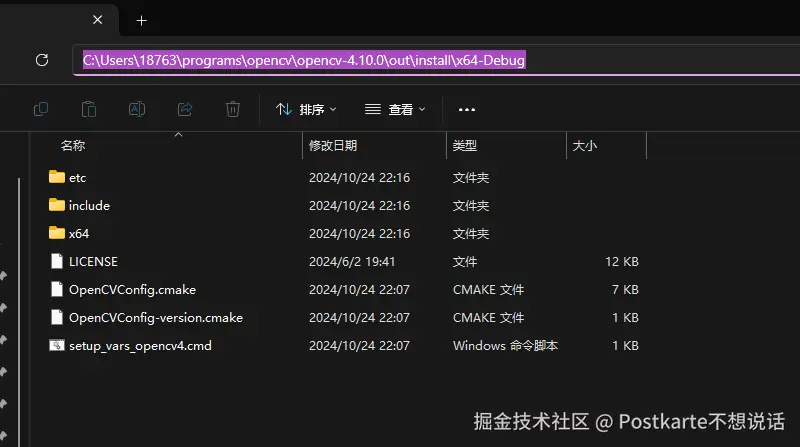Click the 1 KB size of setup_vars_opencv4.cmd
The height and width of the screenshot is (447, 800).
[x=626, y=346]
